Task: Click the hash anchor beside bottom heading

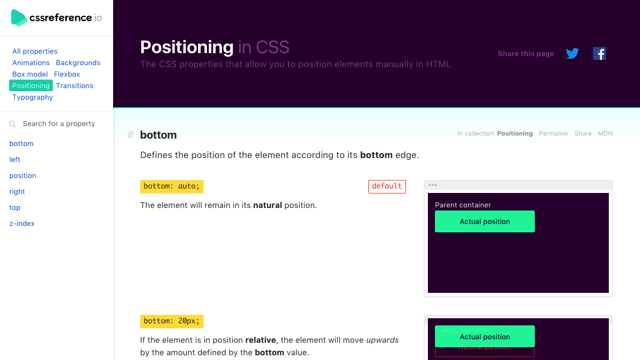Action: [130, 135]
